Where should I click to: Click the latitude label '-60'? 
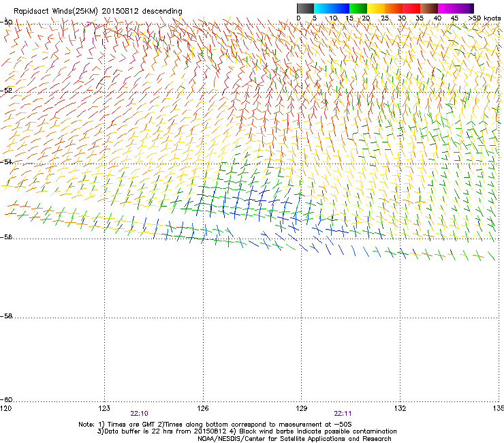(6, 399)
